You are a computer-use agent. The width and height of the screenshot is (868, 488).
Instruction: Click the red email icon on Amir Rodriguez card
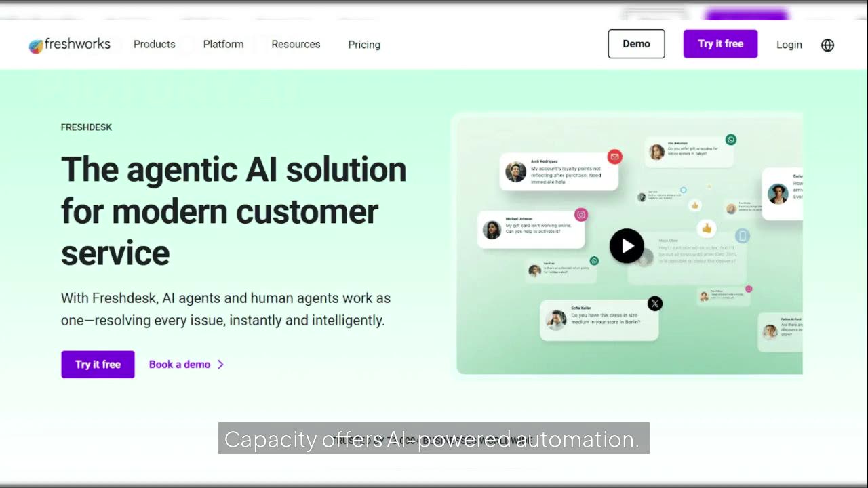click(x=614, y=157)
